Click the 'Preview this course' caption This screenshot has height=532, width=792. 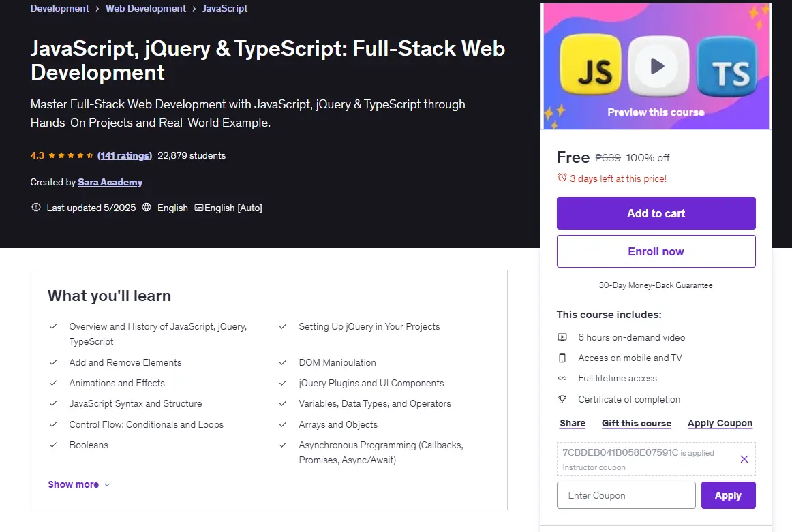tap(656, 112)
